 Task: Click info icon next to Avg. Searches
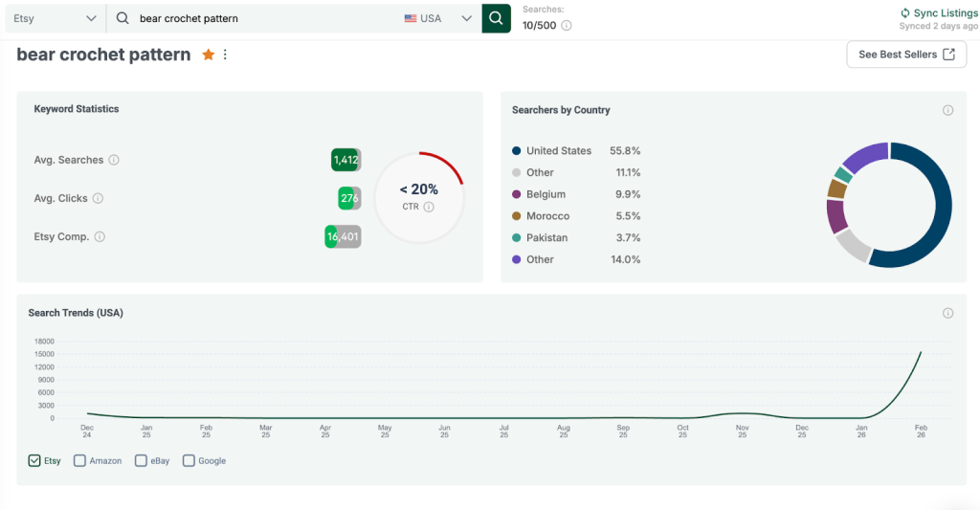click(x=114, y=161)
